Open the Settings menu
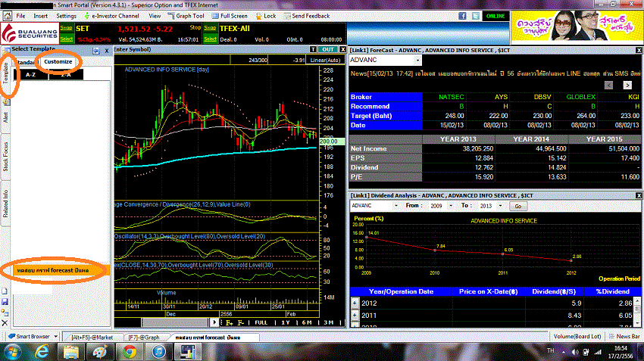The height and width of the screenshot is (361, 644). [66, 16]
